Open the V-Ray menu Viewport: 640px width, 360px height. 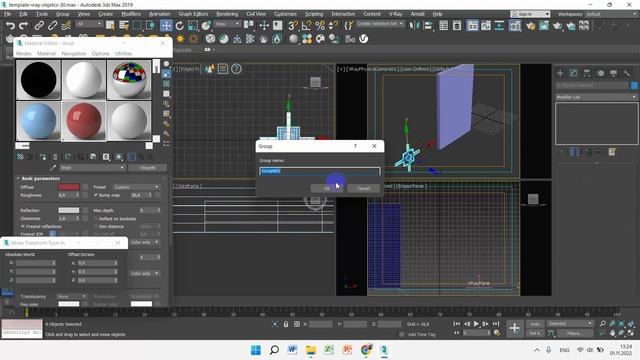(396, 14)
